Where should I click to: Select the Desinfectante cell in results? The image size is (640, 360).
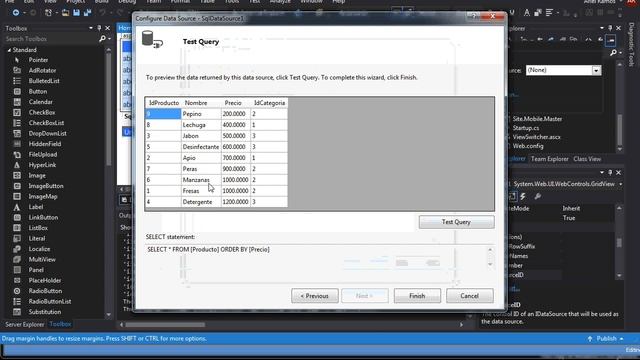point(201,147)
